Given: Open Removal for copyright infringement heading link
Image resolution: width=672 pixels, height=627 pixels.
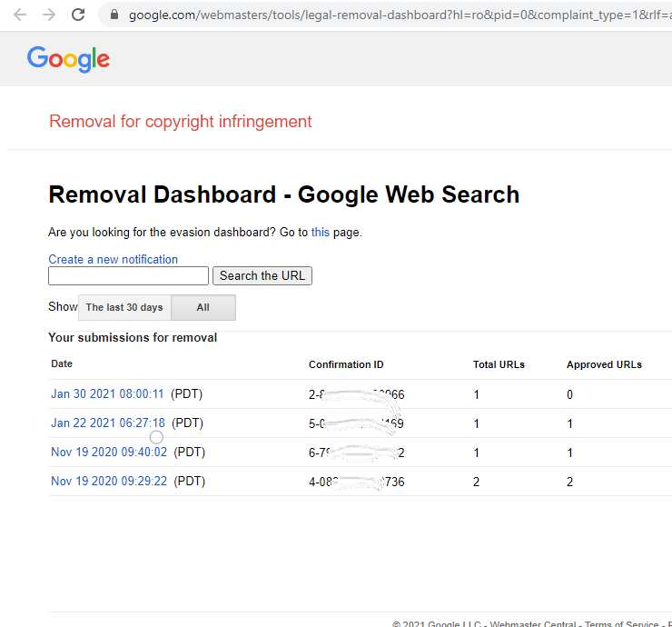Looking at the screenshot, I should 181,122.
